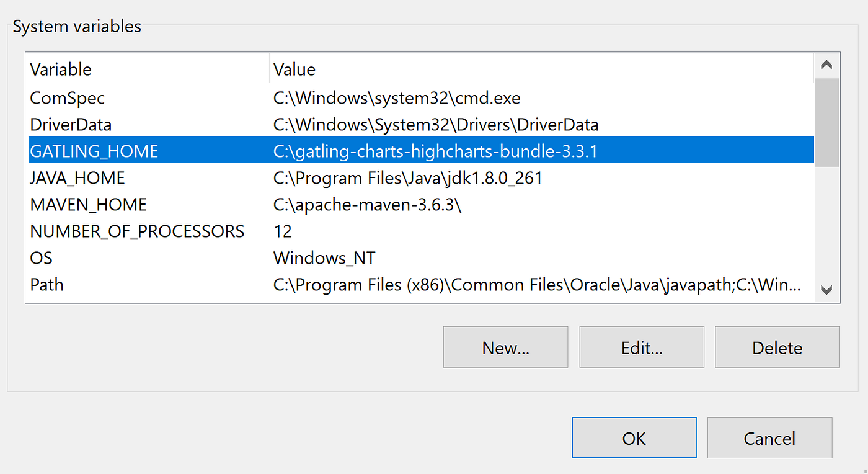Image resolution: width=868 pixels, height=474 pixels.
Task: Click the scrollbar up arrow
Action: coord(826,64)
